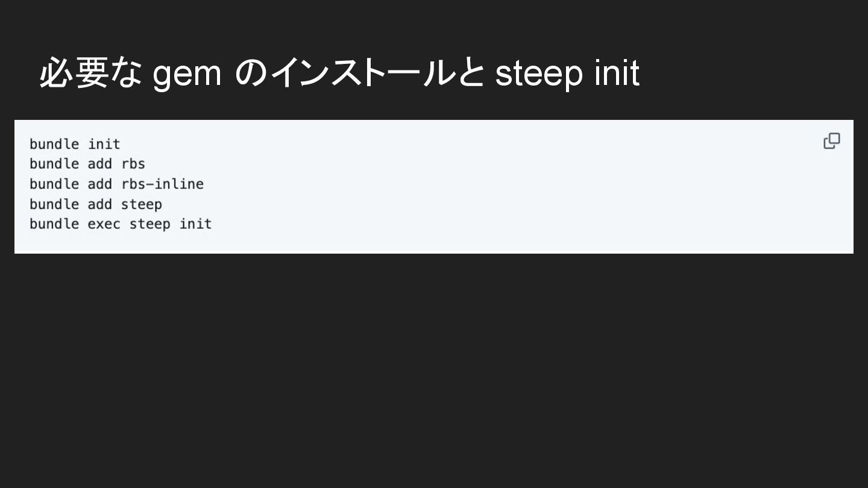868x488 pixels.
Task: Click the "bundle add steep" line
Action: (x=96, y=204)
